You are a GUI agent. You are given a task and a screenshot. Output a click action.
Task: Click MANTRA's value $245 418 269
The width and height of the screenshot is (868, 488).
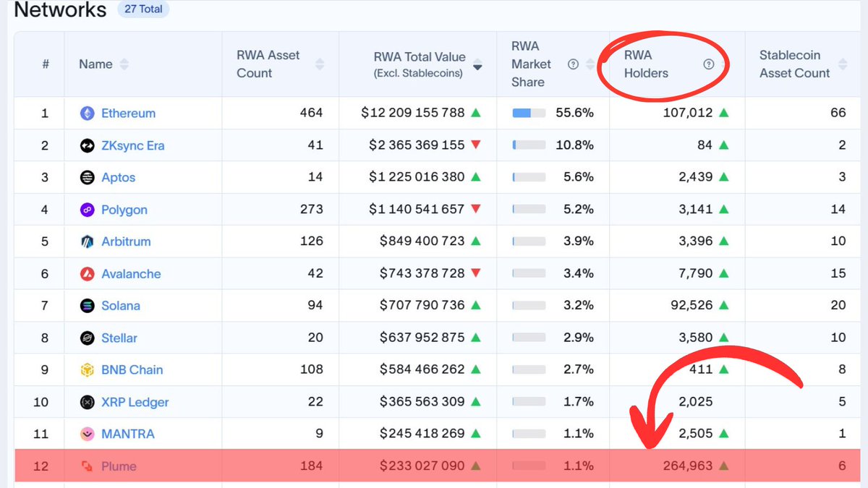click(x=422, y=434)
